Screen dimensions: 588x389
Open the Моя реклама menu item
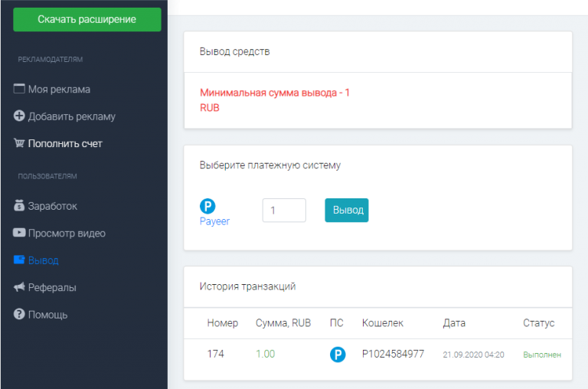click(59, 90)
